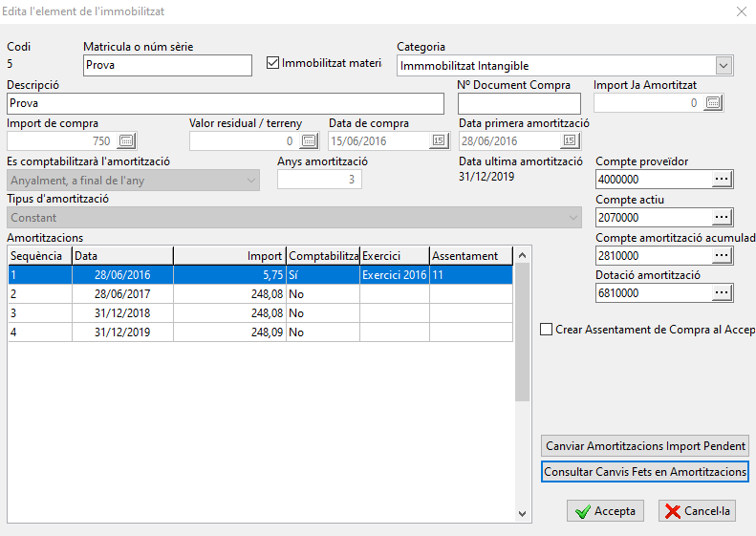Click the import value 248,09
The image size is (756, 536).
(x=267, y=332)
